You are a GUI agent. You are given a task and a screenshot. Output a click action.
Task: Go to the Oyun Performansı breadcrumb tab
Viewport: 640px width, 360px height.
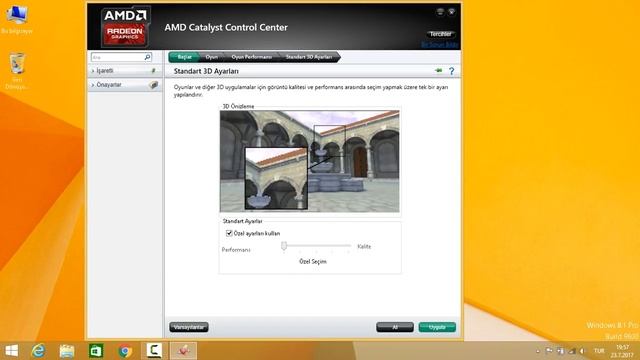click(251, 57)
